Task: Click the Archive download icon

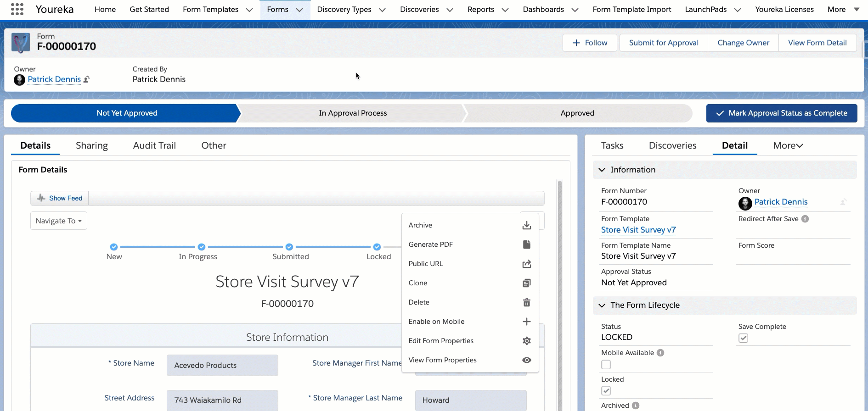Action: point(527,225)
